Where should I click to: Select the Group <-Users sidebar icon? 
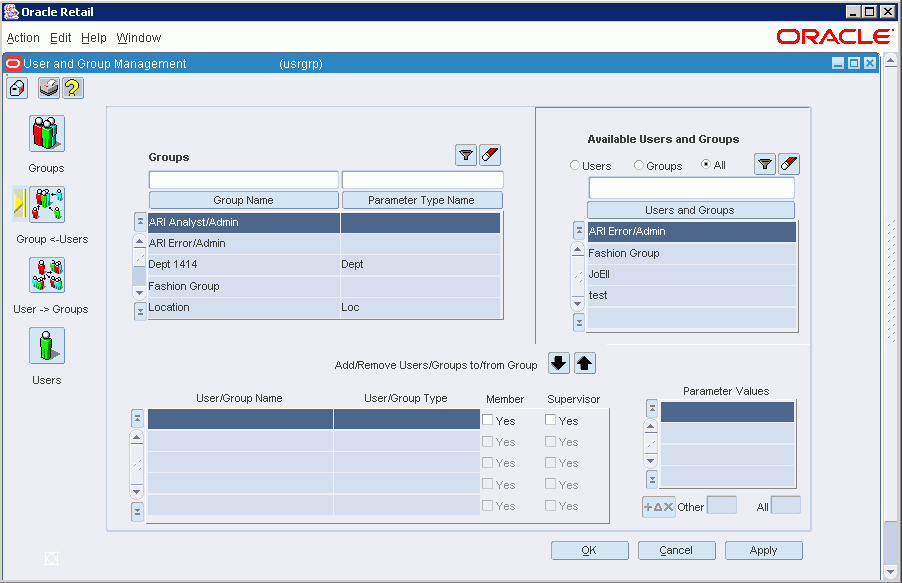(47, 204)
